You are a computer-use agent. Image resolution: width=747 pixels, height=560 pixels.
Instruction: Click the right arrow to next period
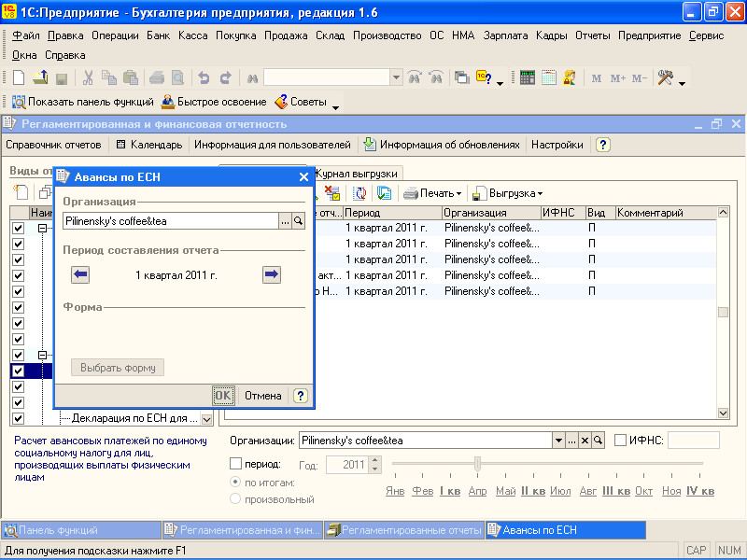[272, 274]
